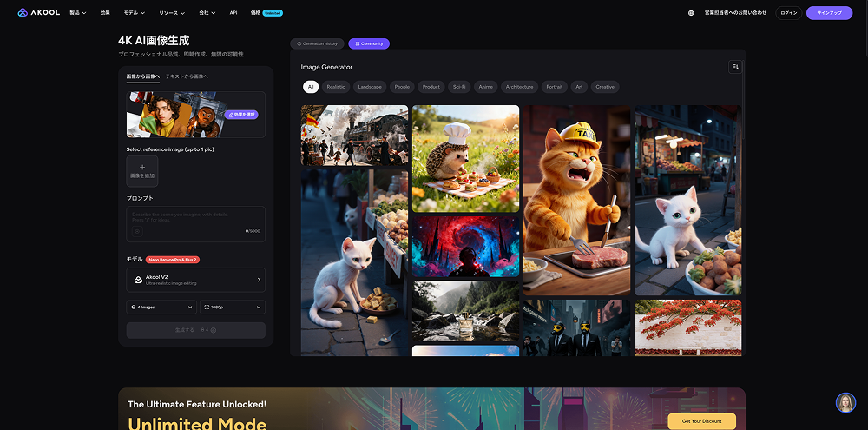Screen dimensions: 868x430
Task: Open the support chat avatar bubble
Action: tap(845, 402)
